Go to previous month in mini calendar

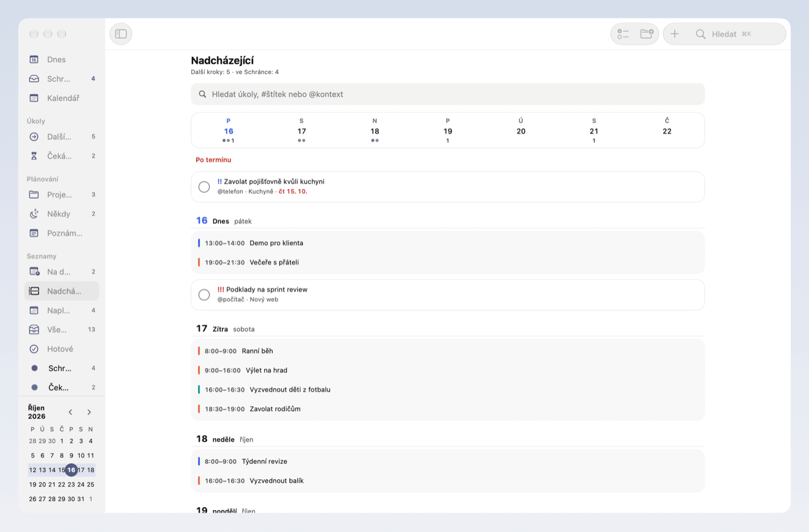[x=70, y=412]
